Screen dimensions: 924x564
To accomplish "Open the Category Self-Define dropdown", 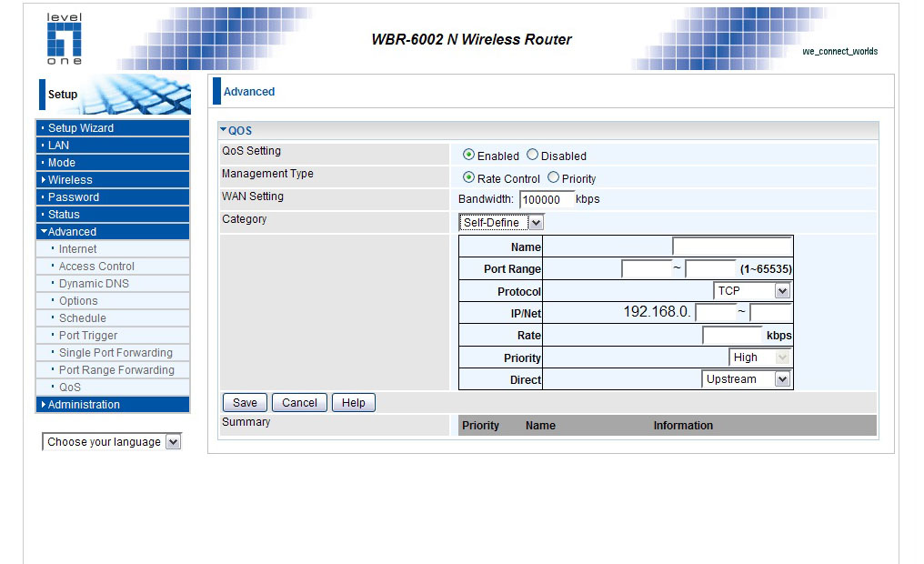I will point(501,223).
